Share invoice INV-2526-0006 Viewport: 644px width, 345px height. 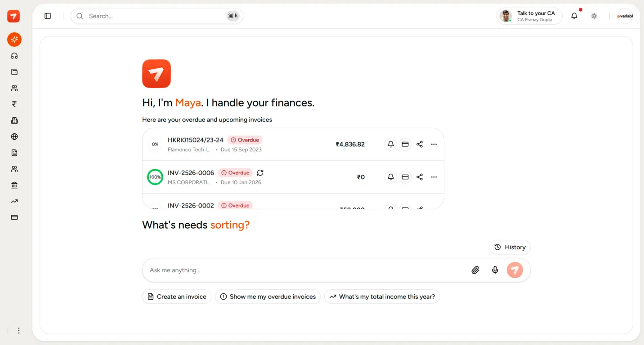[x=420, y=177]
